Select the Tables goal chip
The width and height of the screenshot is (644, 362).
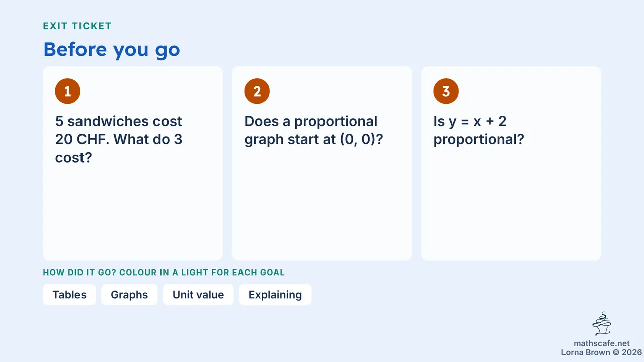tap(69, 295)
